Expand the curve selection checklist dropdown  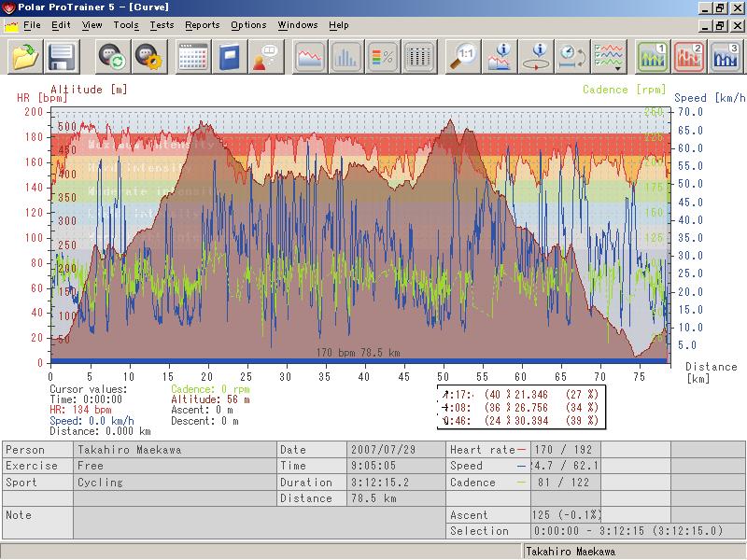click(610, 57)
